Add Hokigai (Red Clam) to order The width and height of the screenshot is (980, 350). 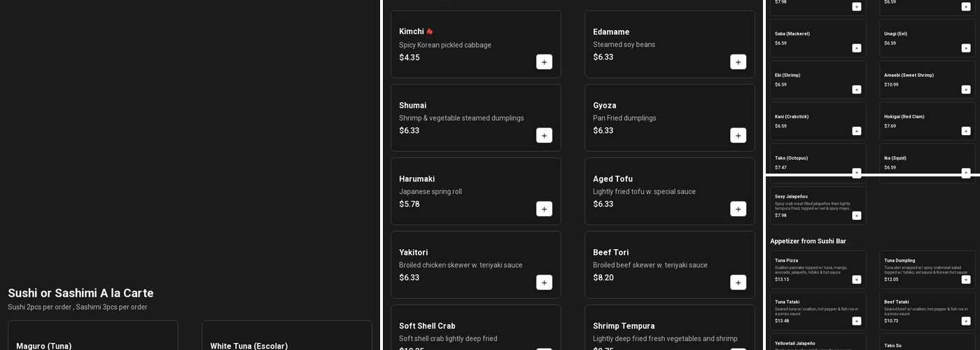click(965, 131)
